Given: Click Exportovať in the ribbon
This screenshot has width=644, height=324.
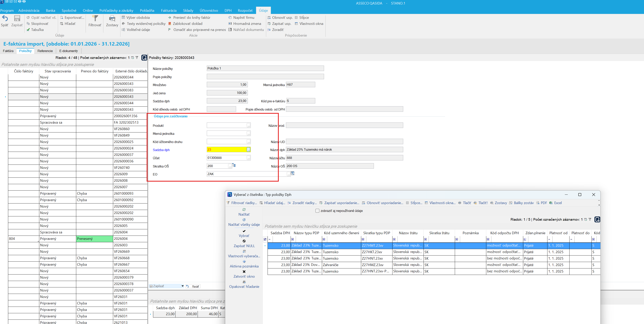Looking at the screenshot, I should [x=72, y=18].
